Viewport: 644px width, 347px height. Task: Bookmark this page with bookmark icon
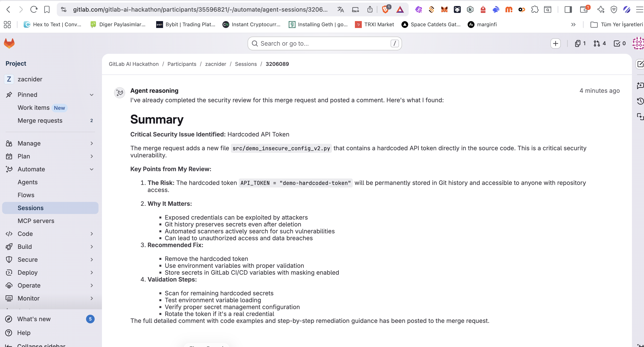[47, 9]
